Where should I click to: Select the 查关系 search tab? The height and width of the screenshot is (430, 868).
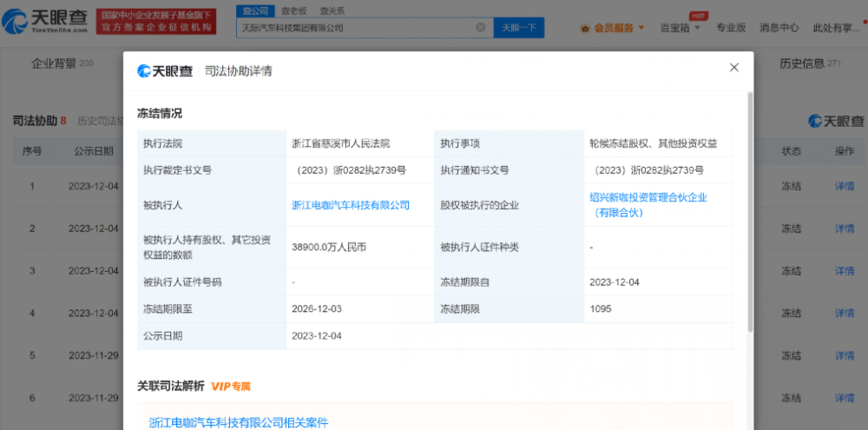[x=332, y=10]
